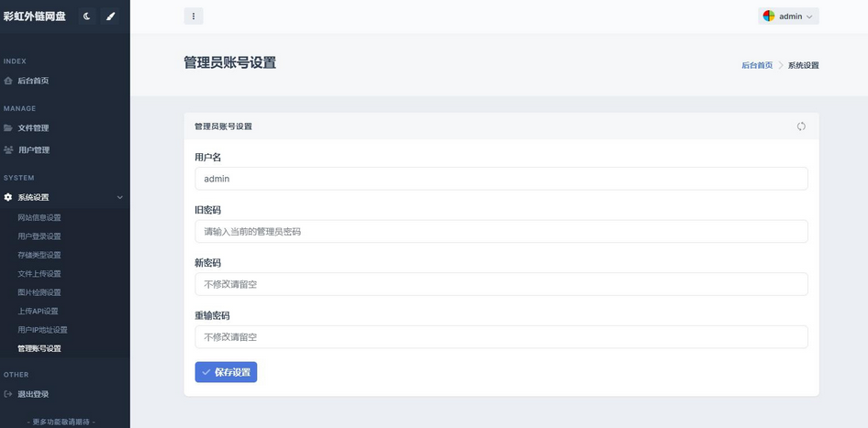
Task: Click the gear icon beside 系统设置
Action: click(x=7, y=197)
